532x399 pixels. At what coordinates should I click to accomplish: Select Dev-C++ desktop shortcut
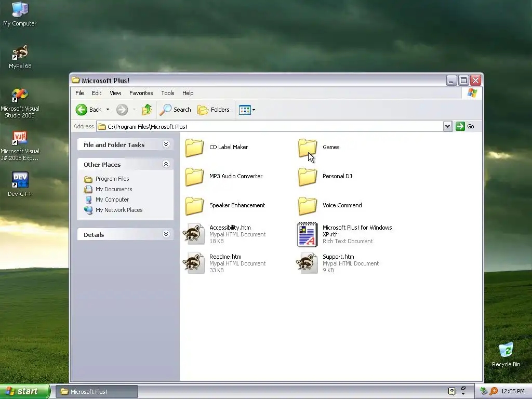[20, 184]
